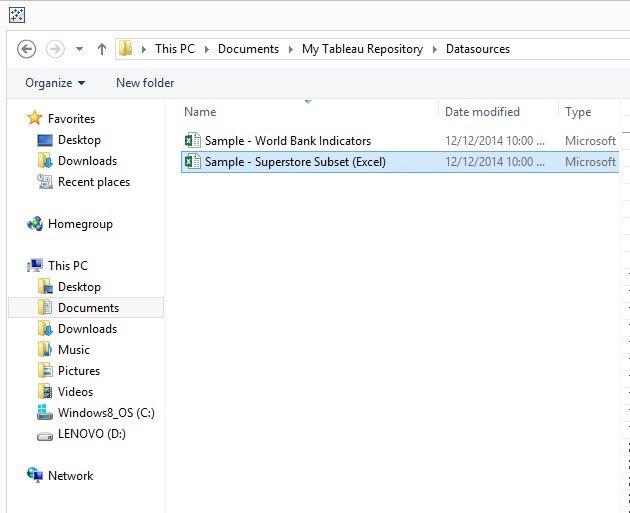The image size is (630, 513).
Task: Open the Videos folder
Action: pos(75,392)
